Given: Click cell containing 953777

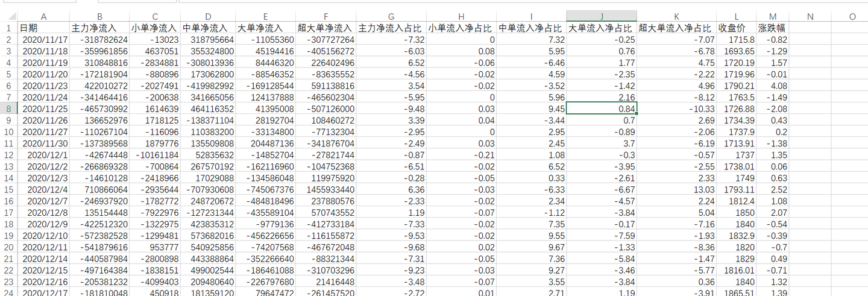Looking at the screenshot, I should point(155,247).
